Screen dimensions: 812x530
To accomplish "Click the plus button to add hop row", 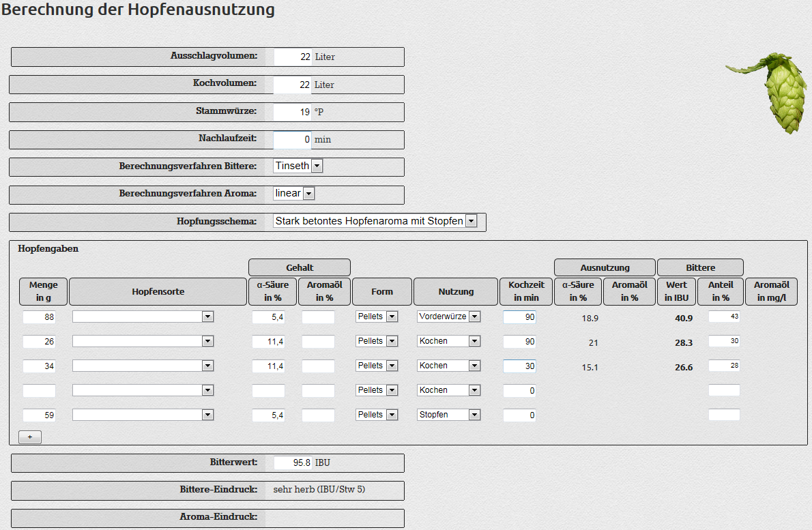I will click(30, 437).
